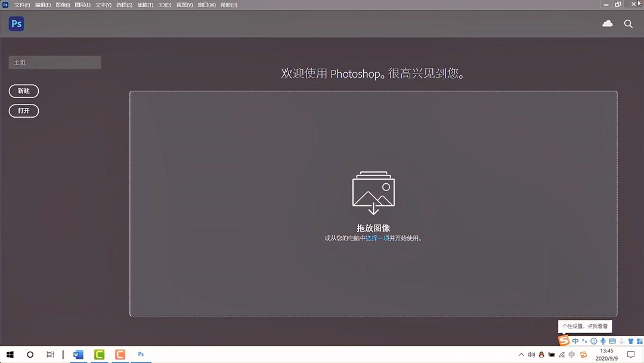
Task: Open the Action Center notification icon
Action: click(x=631, y=354)
